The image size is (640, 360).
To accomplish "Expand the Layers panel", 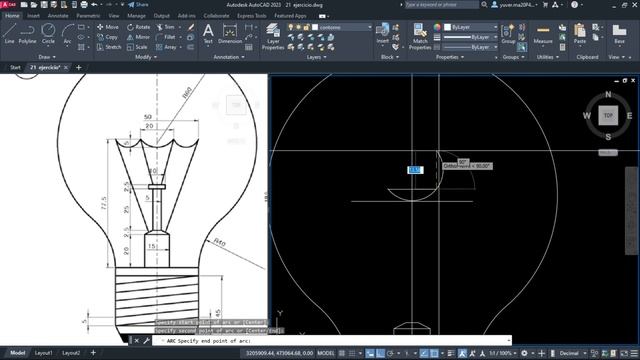I will (x=316, y=57).
